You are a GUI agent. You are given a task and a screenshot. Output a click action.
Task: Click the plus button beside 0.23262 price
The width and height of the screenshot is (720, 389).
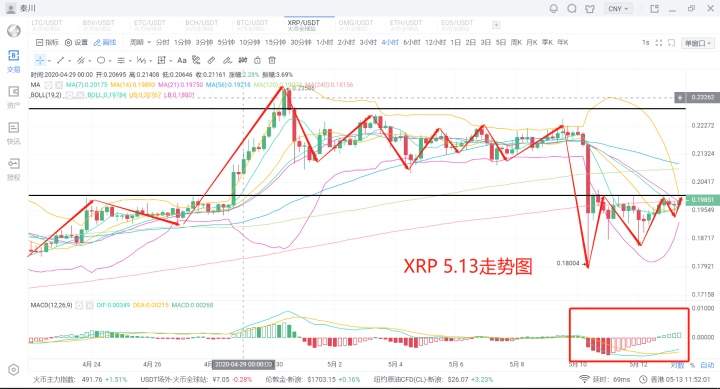pyautogui.click(x=680, y=97)
